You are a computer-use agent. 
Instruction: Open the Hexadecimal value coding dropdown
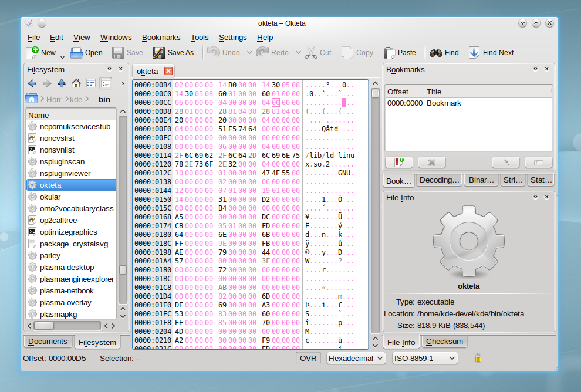tap(356, 358)
